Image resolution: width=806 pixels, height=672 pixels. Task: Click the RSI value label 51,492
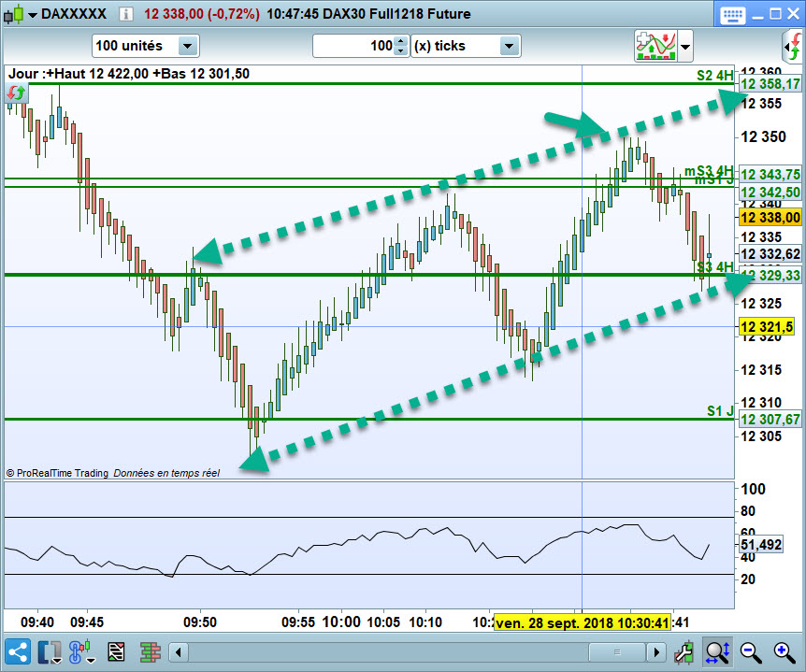(761, 545)
